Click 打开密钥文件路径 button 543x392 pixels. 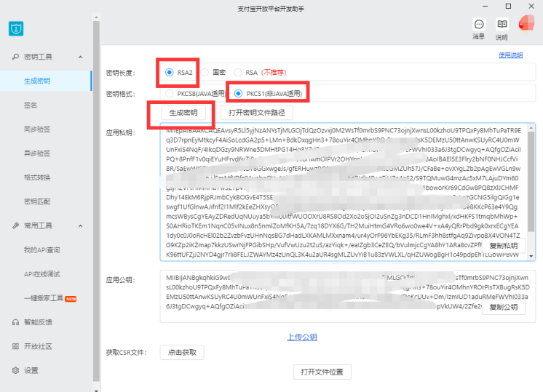point(257,113)
